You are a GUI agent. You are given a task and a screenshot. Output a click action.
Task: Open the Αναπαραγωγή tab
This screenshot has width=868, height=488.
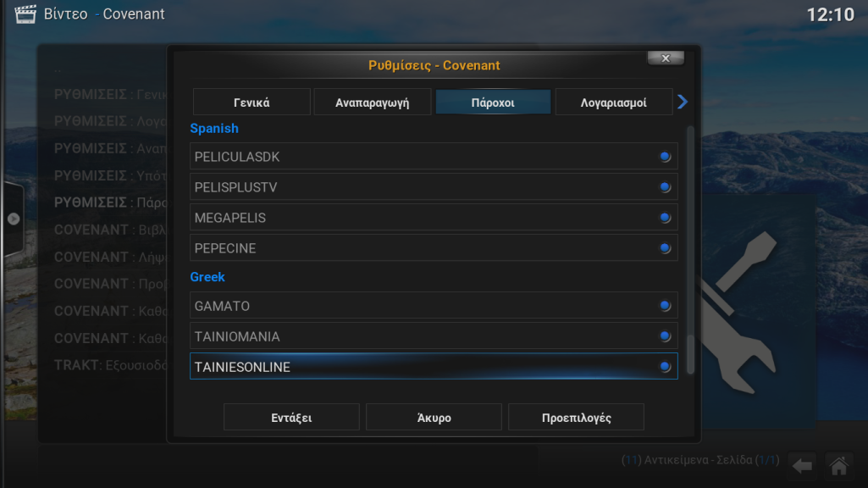(373, 103)
